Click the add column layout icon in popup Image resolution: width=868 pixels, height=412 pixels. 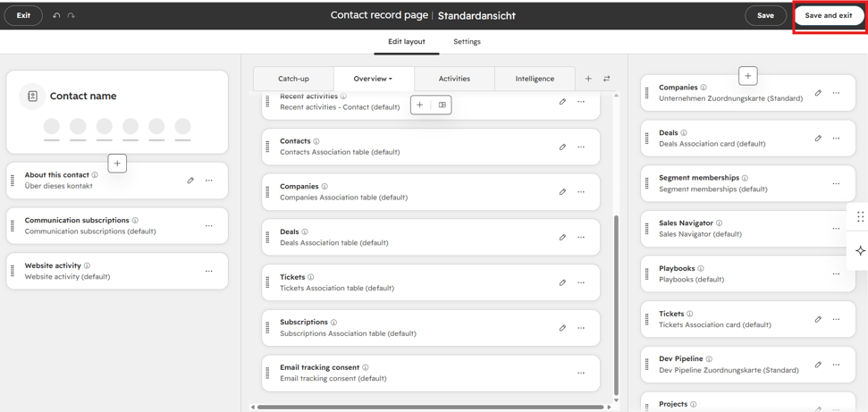442,105
